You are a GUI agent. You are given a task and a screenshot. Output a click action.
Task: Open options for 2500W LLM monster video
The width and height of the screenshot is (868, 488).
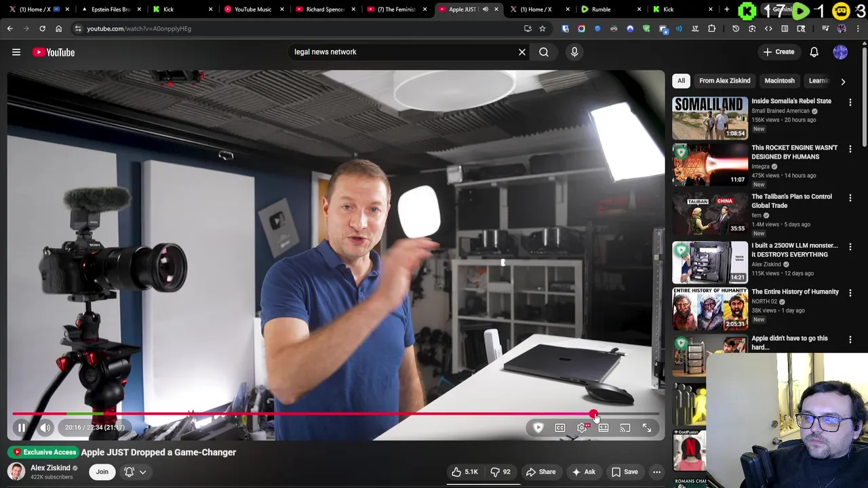click(850, 247)
